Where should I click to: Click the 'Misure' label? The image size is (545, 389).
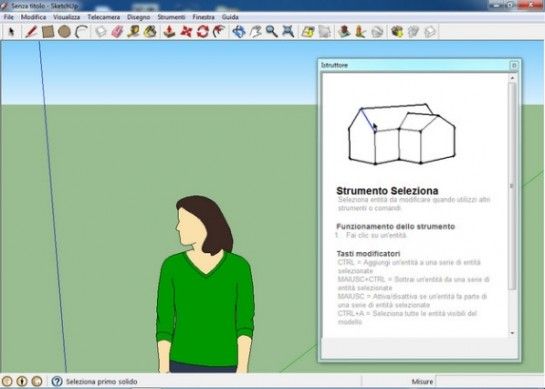(422, 381)
